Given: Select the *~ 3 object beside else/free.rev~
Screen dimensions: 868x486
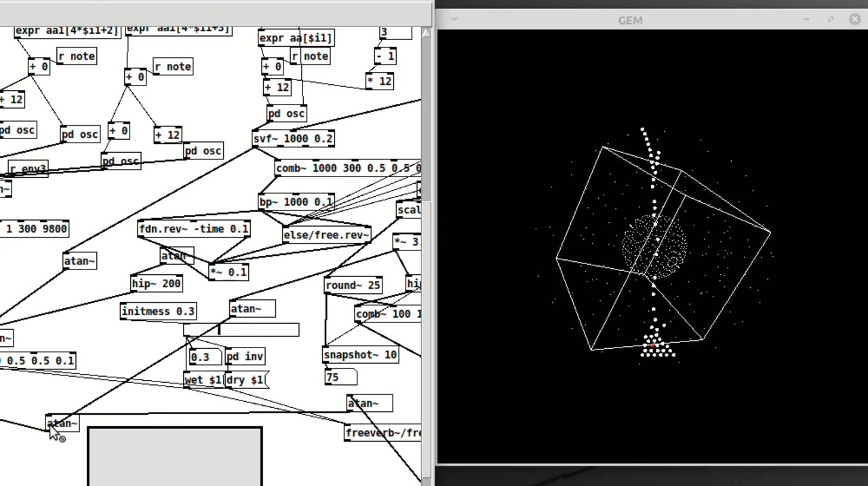Looking at the screenshot, I should click(x=407, y=242).
